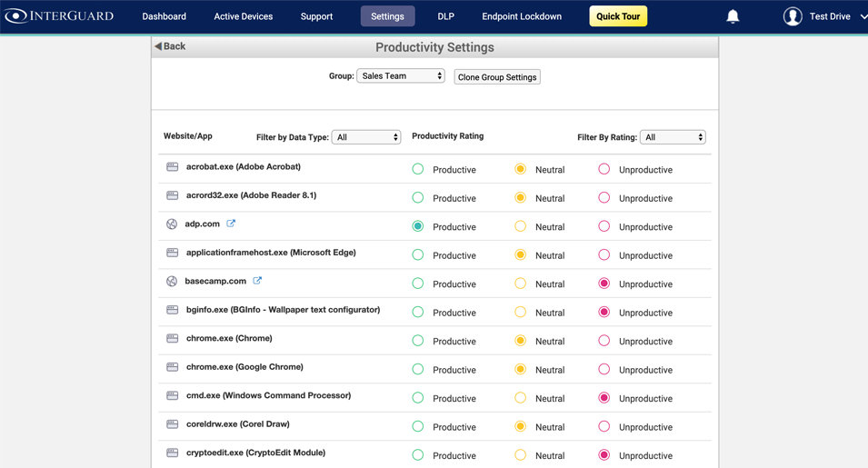
Task: Click the InterGuard eye logo
Action: pyautogui.click(x=16, y=16)
